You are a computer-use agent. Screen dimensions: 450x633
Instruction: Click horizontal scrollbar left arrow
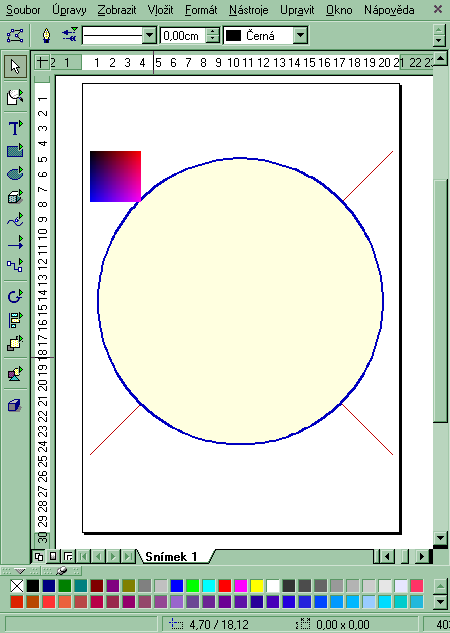[x=387, y=557]
